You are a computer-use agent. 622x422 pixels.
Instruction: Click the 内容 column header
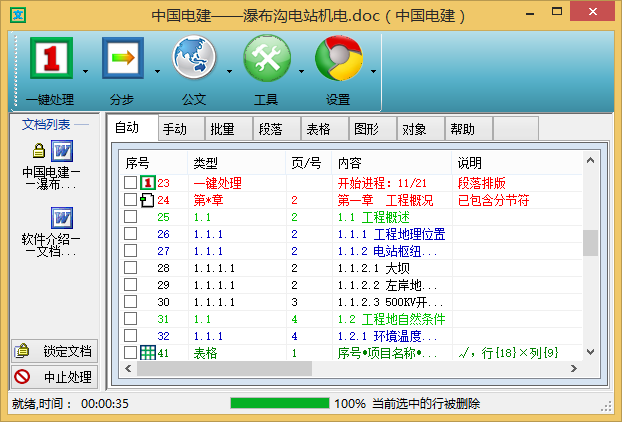pos(392,163)
